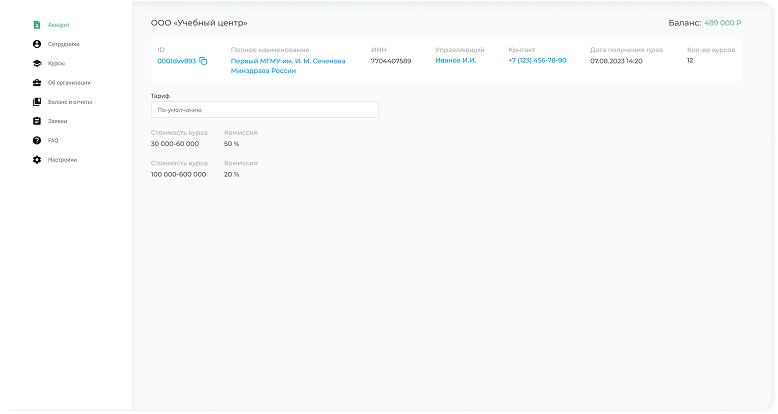
Task: Expand the Тариф По-умолчанию dropdown
Action: 264,110
